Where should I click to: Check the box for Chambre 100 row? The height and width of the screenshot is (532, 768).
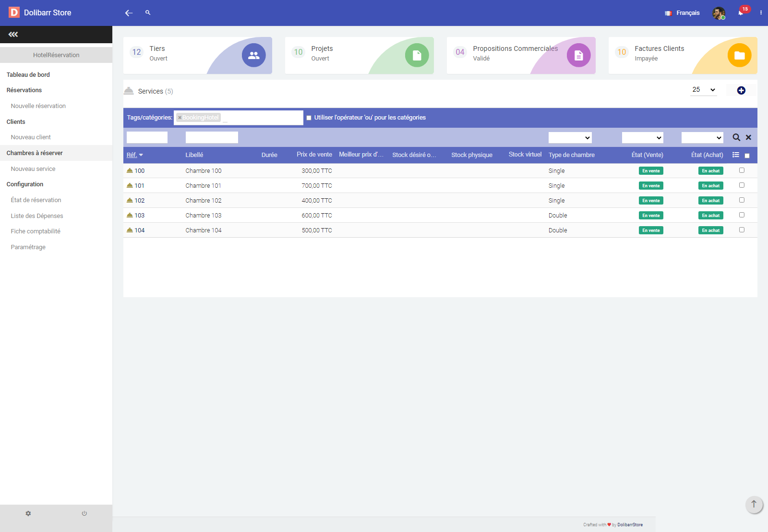coord(742,170)
